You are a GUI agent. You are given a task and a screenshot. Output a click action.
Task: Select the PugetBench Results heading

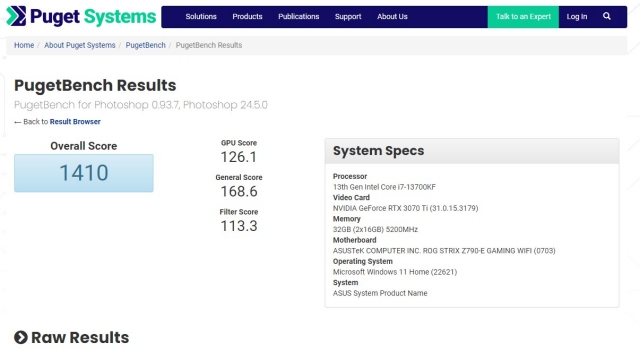[95, 85]
